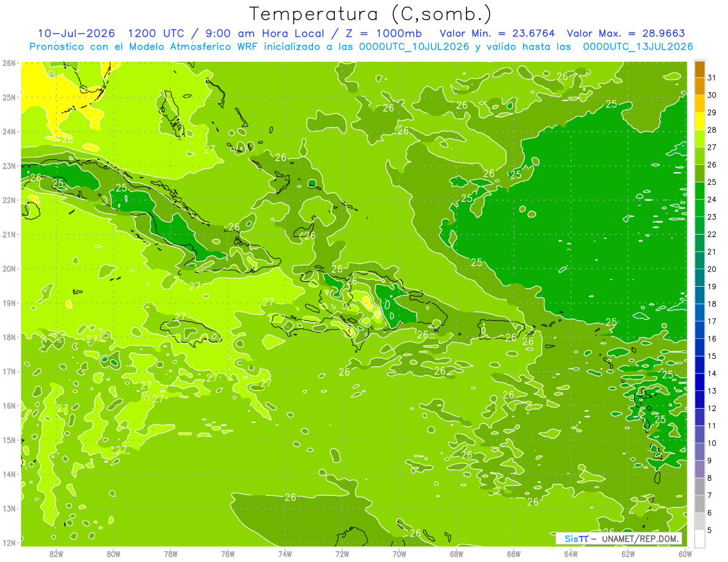Screen dimensions: 728x562
Task: Pick the olive green swatch between 25 and 26
Action: coord(699,173)
